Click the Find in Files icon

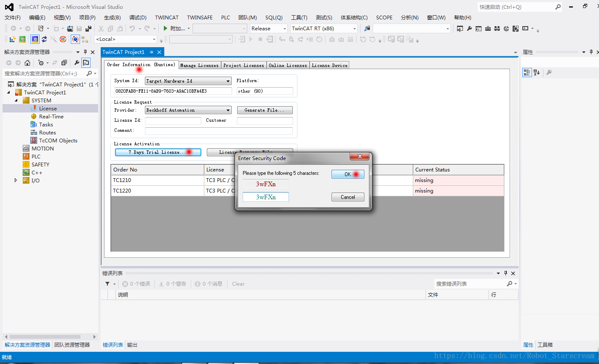tap(367, 28)
